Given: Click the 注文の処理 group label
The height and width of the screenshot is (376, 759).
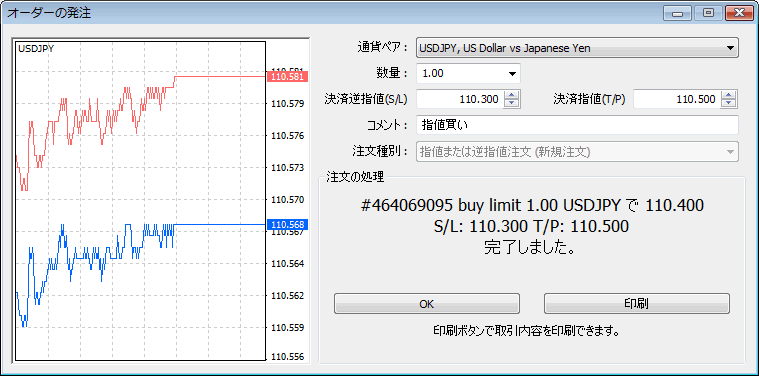Looking at the screenshot, I should tap(355, 177).
